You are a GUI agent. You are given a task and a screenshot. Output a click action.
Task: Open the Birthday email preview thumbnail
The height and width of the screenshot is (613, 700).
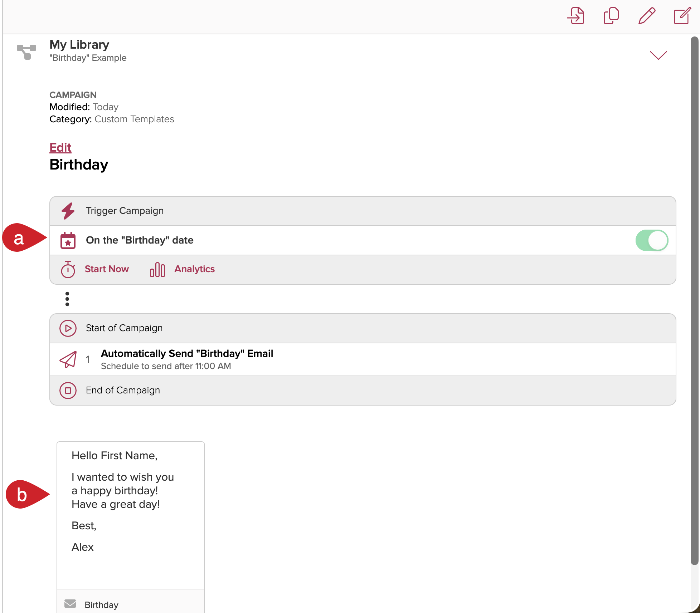pyautogui.click(x=131, y=515)
